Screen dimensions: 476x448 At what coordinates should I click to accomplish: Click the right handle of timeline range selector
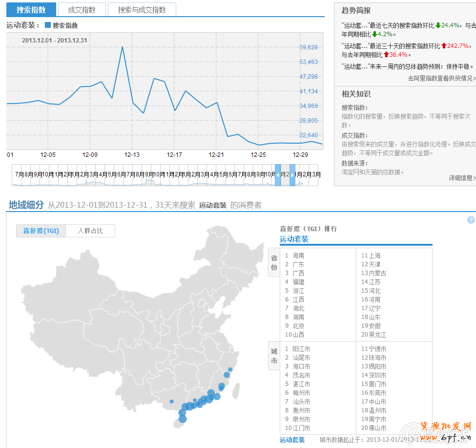pyautogui.click(x=292, y=175)
